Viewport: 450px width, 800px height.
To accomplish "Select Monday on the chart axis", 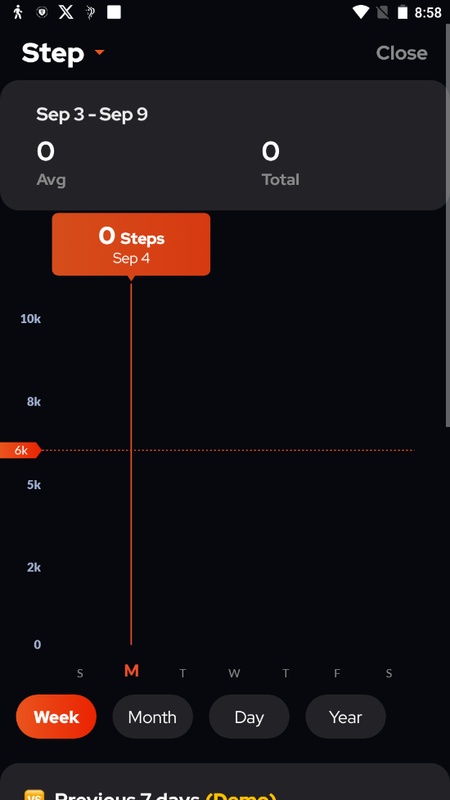I will pos(131,671).
